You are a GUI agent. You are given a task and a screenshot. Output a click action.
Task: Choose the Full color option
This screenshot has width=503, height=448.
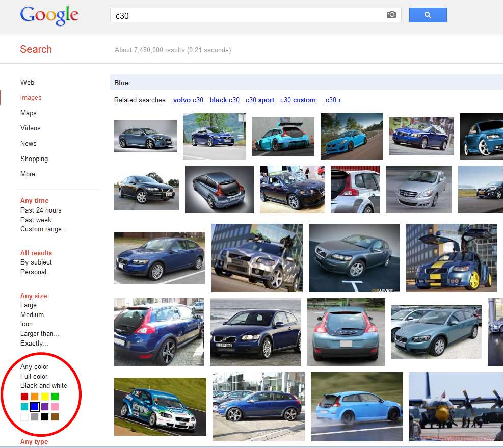[x=34, y=376]
